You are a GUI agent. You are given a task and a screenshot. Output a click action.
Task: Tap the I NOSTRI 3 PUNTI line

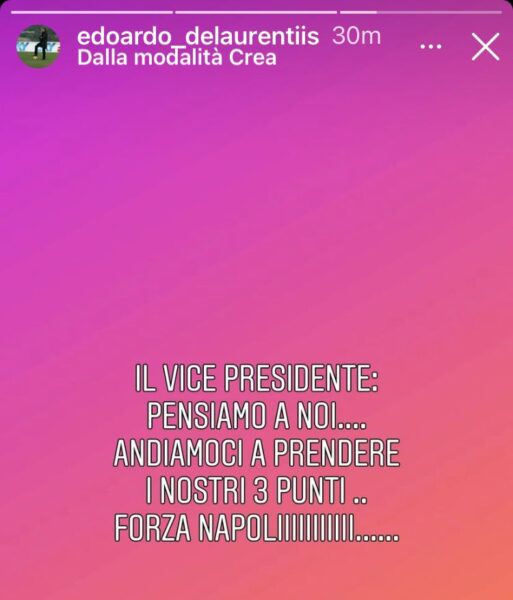[x=257, y=490]
